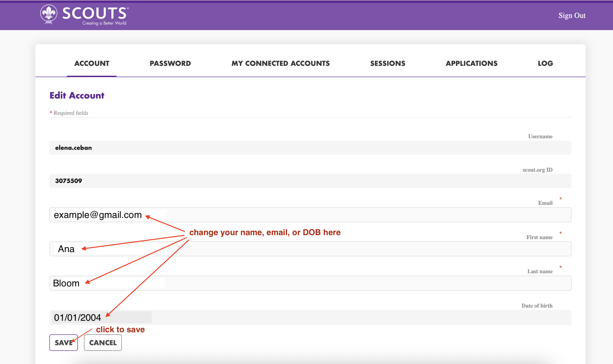Cancel editing the account
The height and width of the screenshot is (364, 613).
tap(103, 342)
